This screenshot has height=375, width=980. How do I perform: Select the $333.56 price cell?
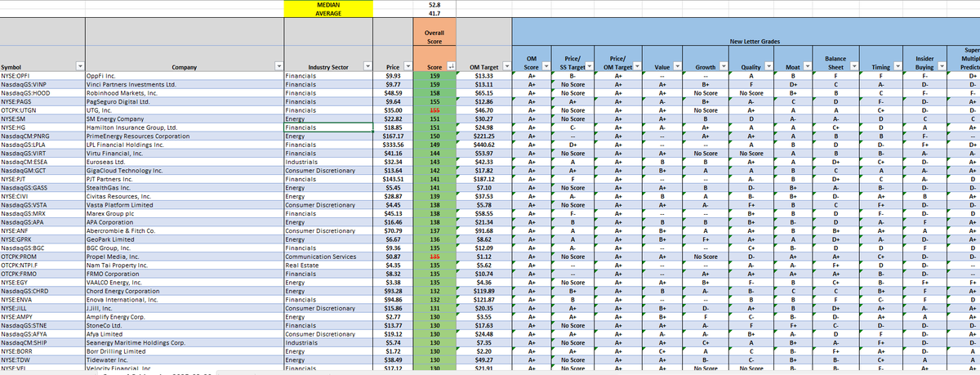coord(394,144)
